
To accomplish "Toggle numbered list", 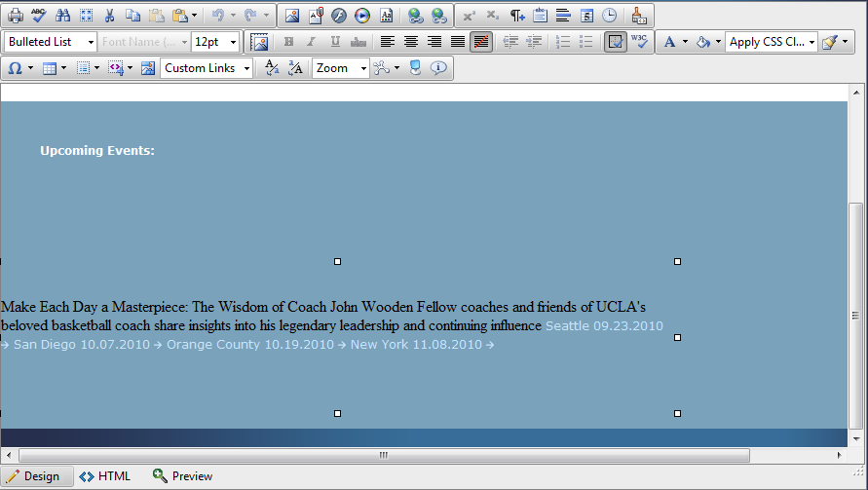I will [x=563, y=42].
